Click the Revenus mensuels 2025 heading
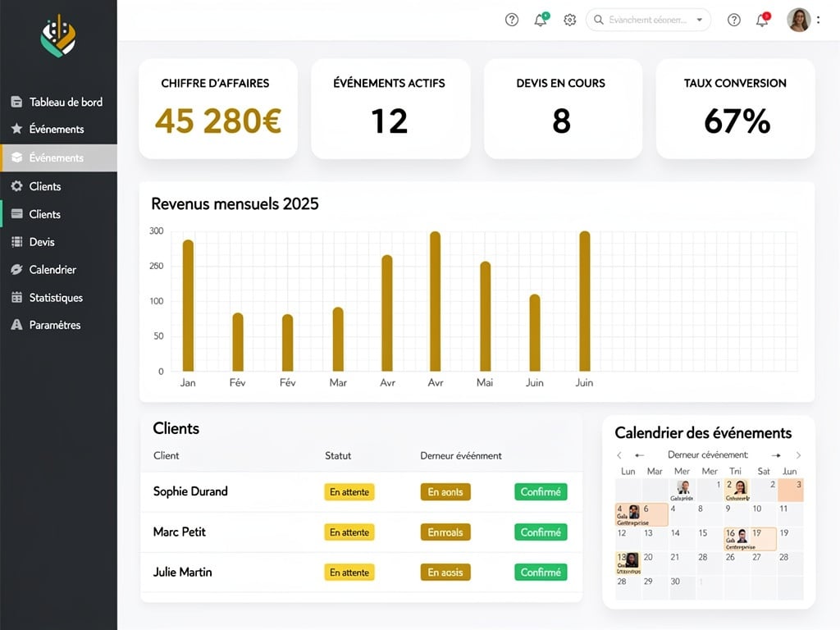The width and height of the screenshot is (840, 630). (x=235, y=203)
